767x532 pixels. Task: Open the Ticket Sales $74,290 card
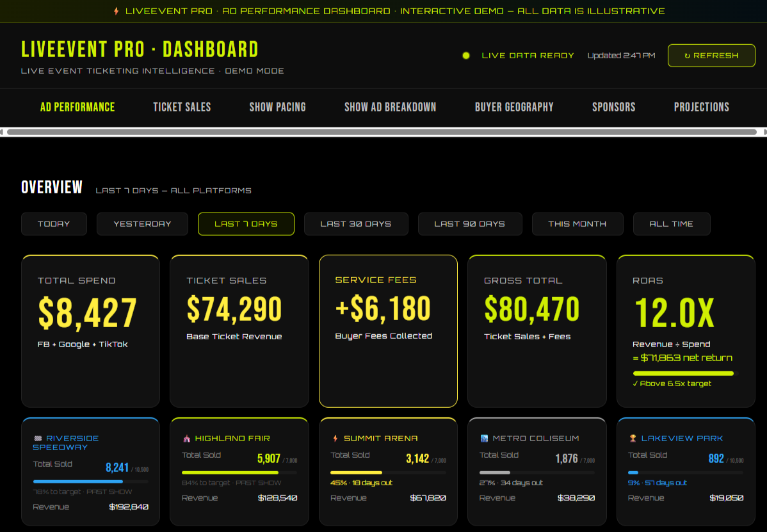(239, 331)
